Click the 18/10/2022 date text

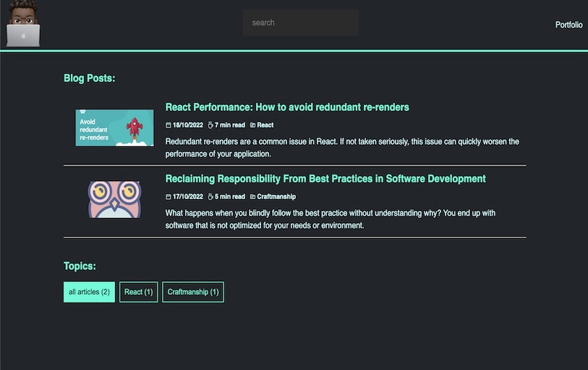187,125
